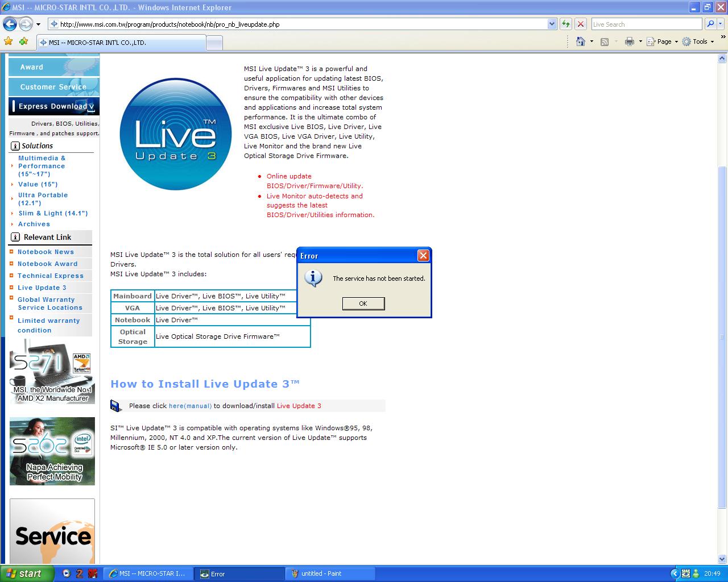
Task: Click the eye icon in system tray
Action: 686,573
